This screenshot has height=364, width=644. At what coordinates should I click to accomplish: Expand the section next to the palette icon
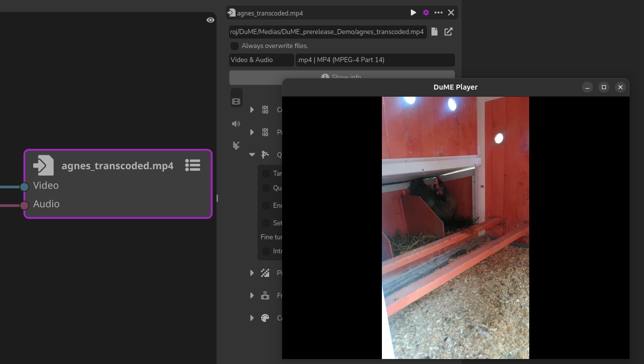pos(252,318)
